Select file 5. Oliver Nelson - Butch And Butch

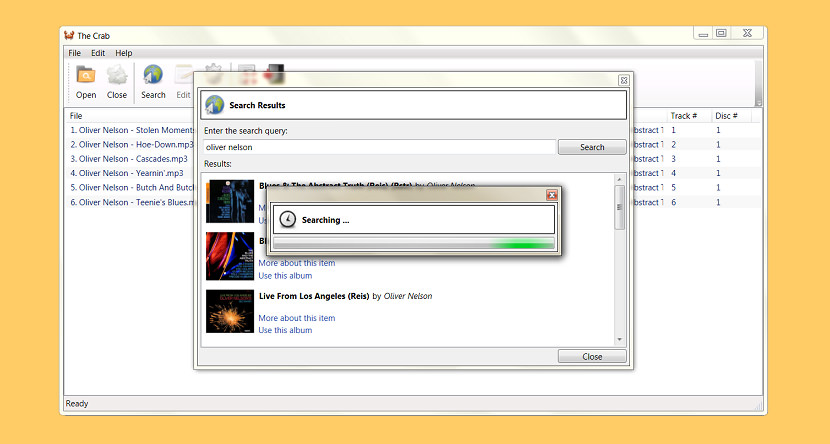coord(132,187)
